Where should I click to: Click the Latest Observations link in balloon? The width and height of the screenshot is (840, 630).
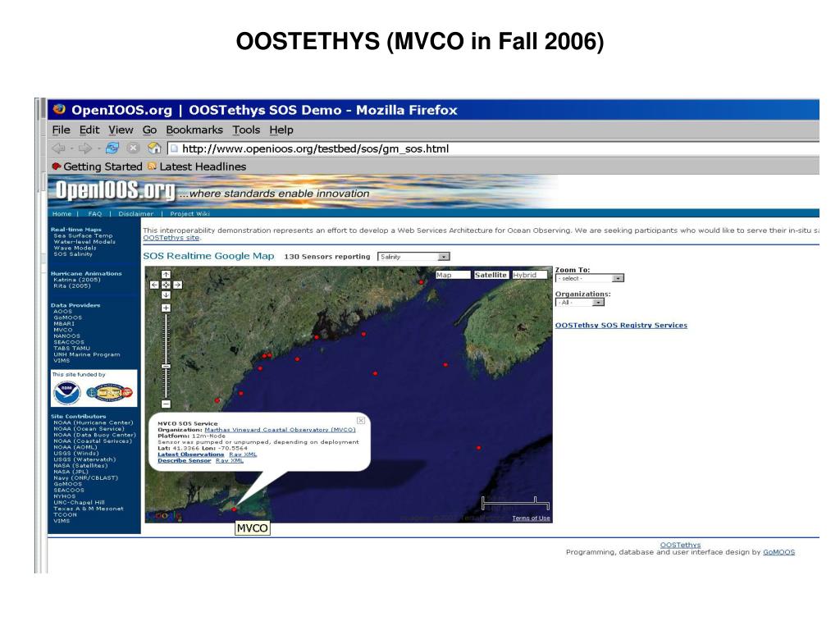(190, 454)
